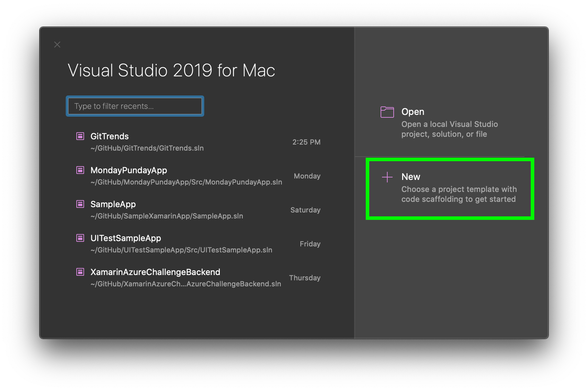Click the GitTrends solution icon
Viewport: 588px width, 391px height.
point(80,136)
